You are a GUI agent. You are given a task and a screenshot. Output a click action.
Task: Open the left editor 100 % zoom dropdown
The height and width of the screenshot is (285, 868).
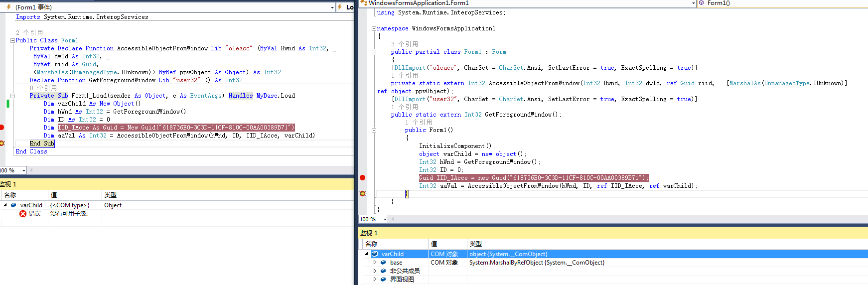(23, 170)
